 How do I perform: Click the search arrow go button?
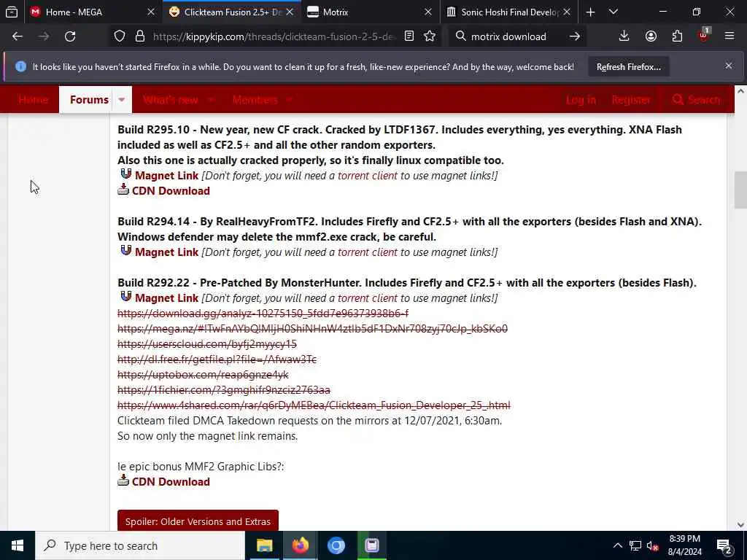[575, 36]
